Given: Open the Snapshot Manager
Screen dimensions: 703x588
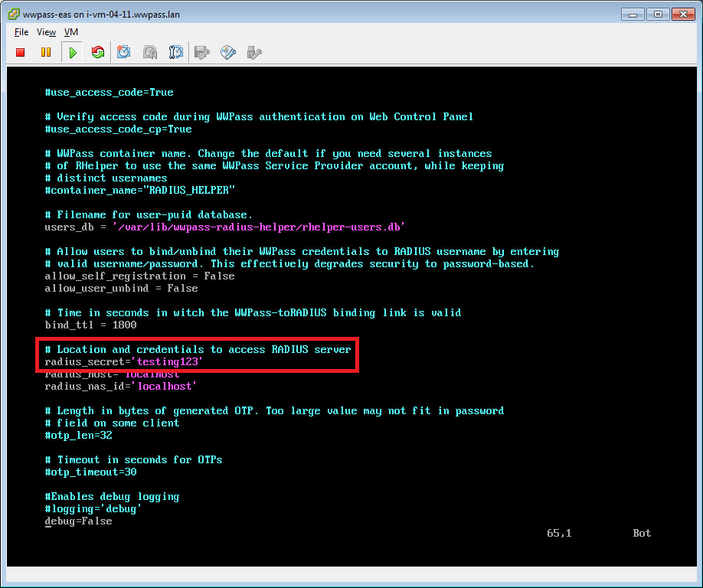Looking at the screenshot, I should [175, 52].
